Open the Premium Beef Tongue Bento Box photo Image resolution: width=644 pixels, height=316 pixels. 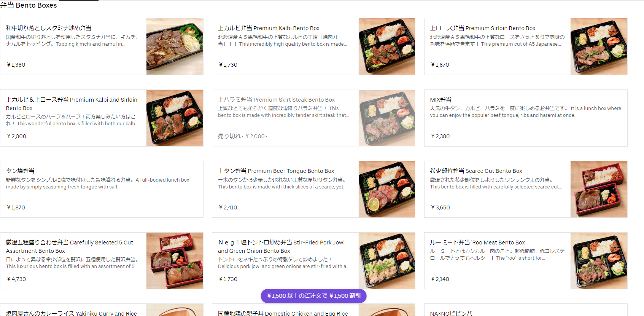(x=387, y=189)
